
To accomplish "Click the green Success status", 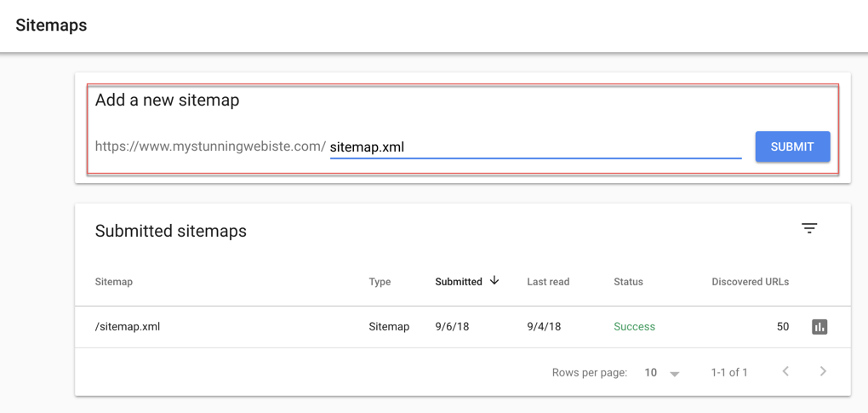I will pos(634,327).
